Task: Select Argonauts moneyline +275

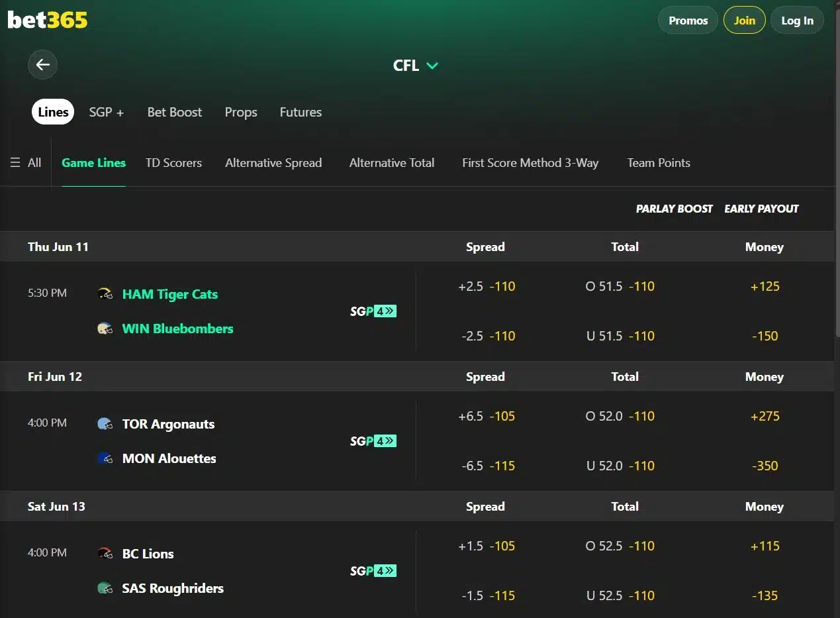Action: (765, 417)
